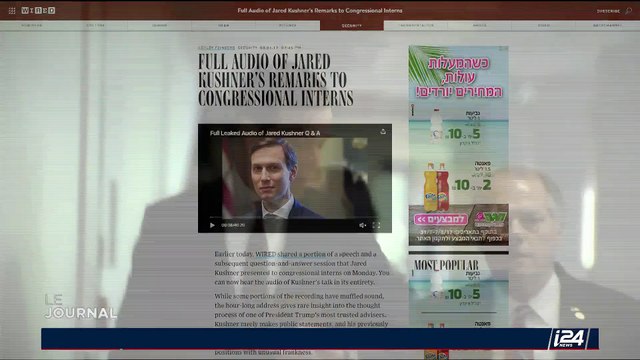The width and height of the screenshot is (640, 360).
Task: Select the Backchannel tab
Action: (607, 25)
